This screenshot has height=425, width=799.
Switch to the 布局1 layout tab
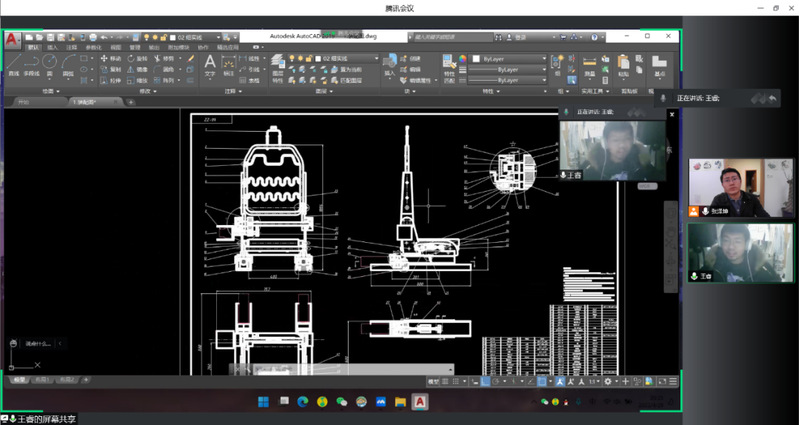coord(42,380)
